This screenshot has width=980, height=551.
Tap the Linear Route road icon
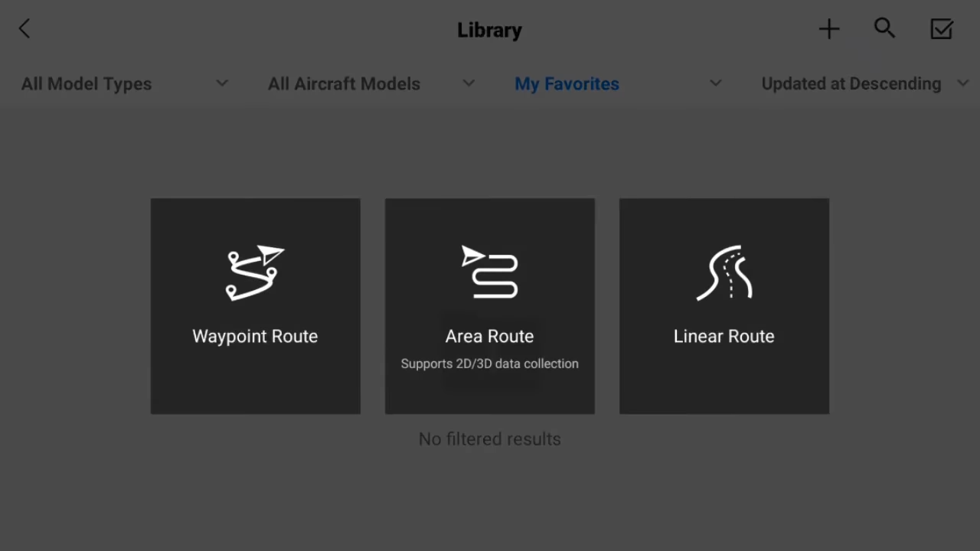[724, 273]
